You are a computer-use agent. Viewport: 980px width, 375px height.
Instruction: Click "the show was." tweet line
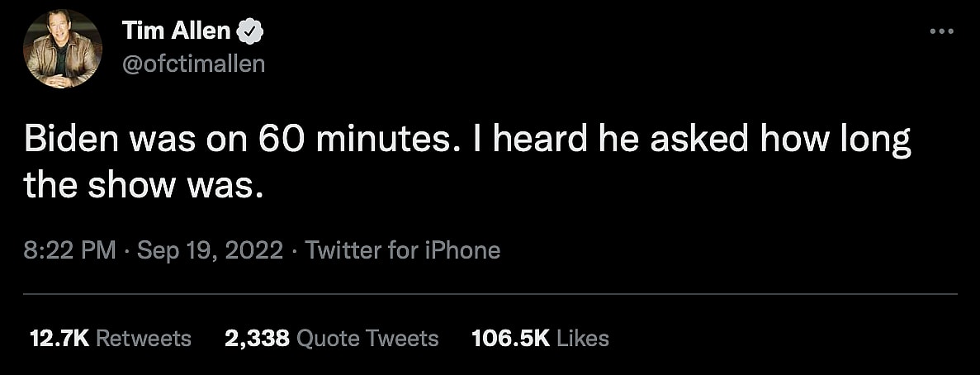coord(143,186)
